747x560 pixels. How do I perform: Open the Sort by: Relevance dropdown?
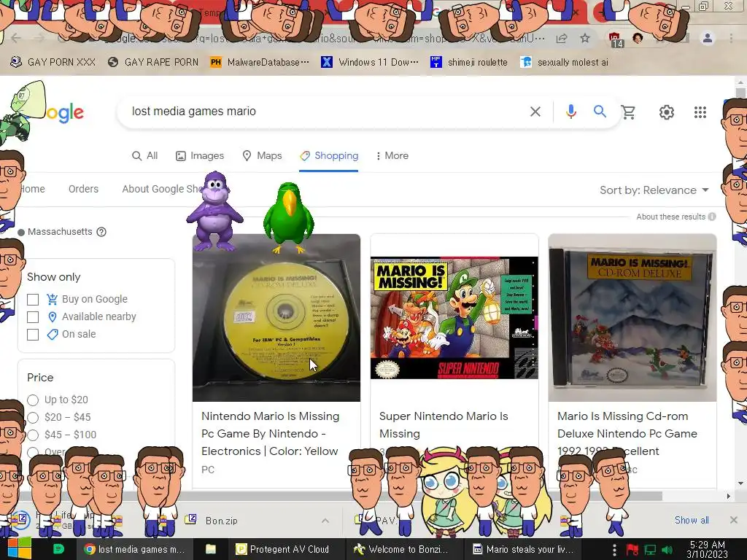click(654, 190)
